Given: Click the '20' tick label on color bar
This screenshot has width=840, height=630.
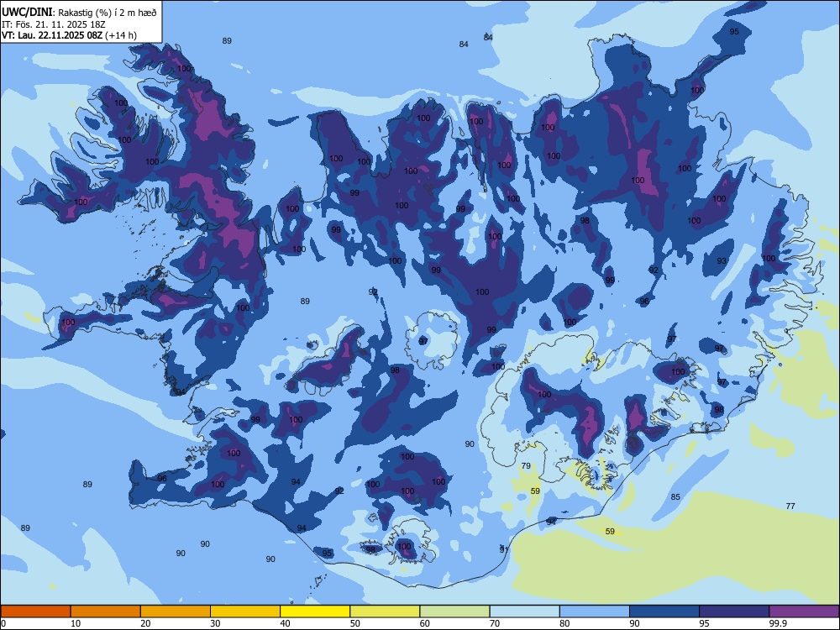Looking at the screenshot, I should (145, 623).
